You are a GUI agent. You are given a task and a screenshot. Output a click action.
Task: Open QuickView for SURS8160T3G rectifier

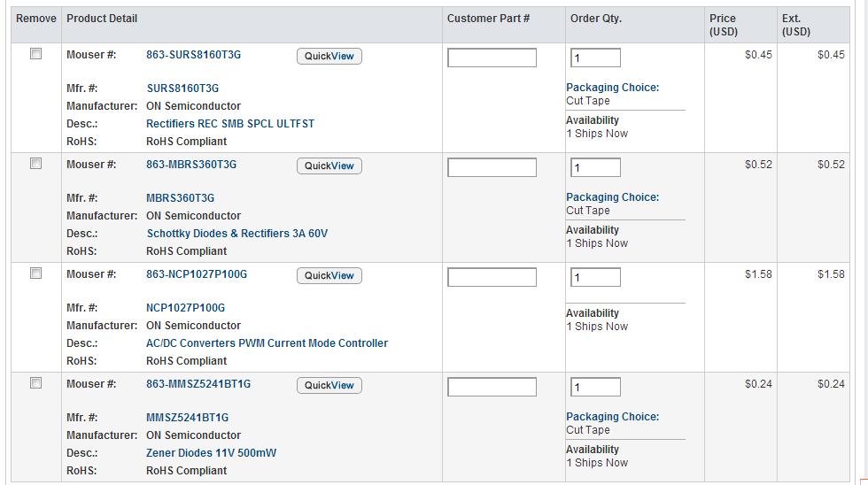[329, 56]
